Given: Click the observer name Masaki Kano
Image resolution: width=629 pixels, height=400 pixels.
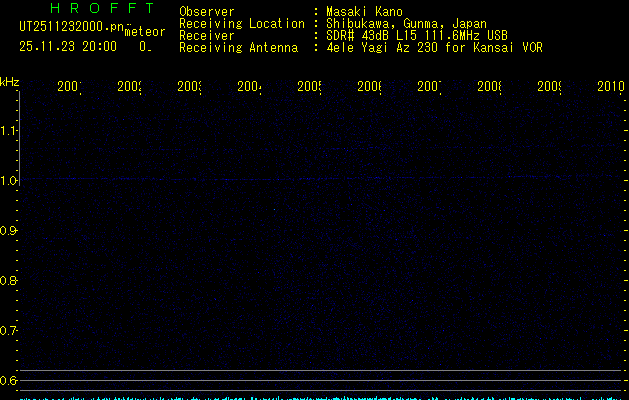Looking at the screenshot, I should click(364, 12).
